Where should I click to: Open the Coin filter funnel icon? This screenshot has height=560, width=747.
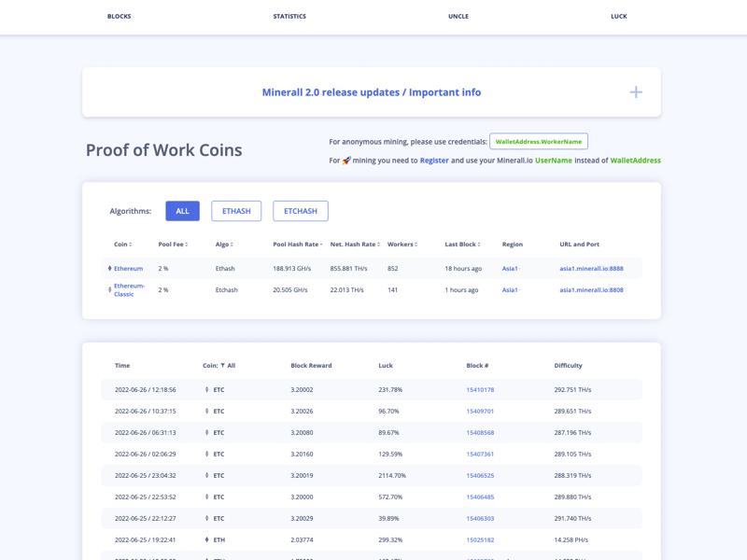(x=222, y=366)
